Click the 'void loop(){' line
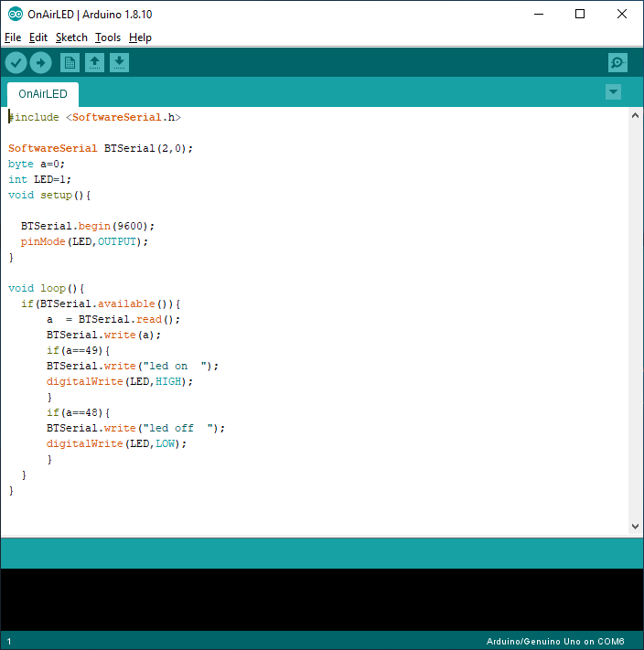This screenshot has width=644, height=650. click(x=46, y=289)
